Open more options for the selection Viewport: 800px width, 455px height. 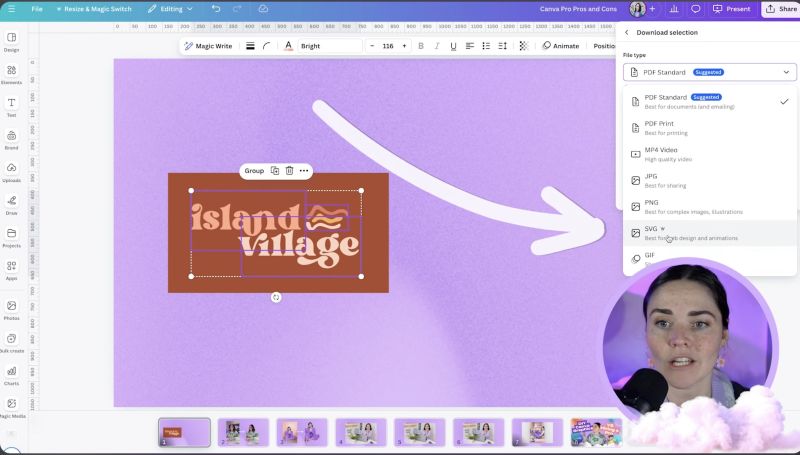[x=304, y=170]
